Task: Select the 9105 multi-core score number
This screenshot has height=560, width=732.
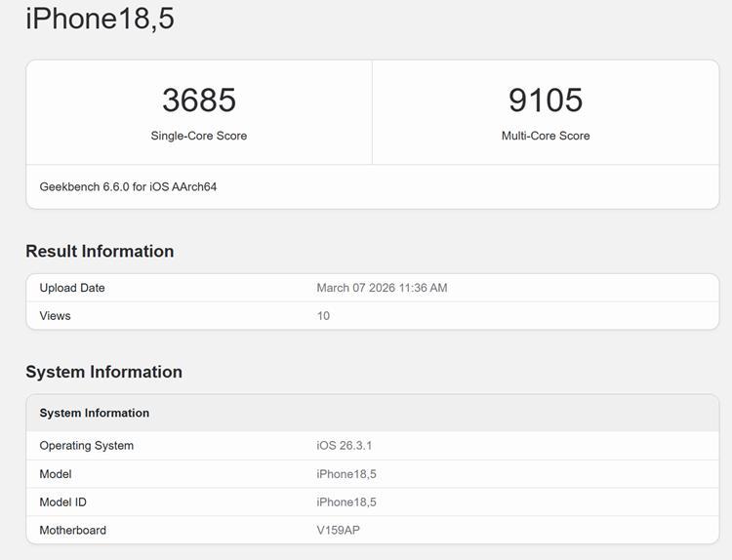Action: (x=545, y=100)
